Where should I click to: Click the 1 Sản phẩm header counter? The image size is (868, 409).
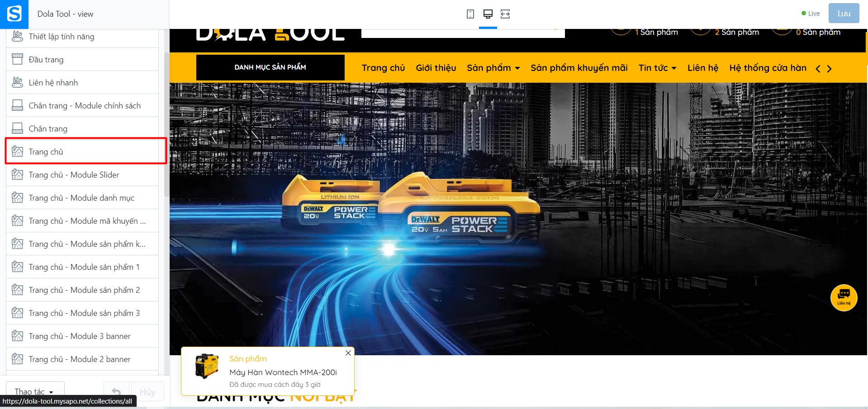coord(656,32)
